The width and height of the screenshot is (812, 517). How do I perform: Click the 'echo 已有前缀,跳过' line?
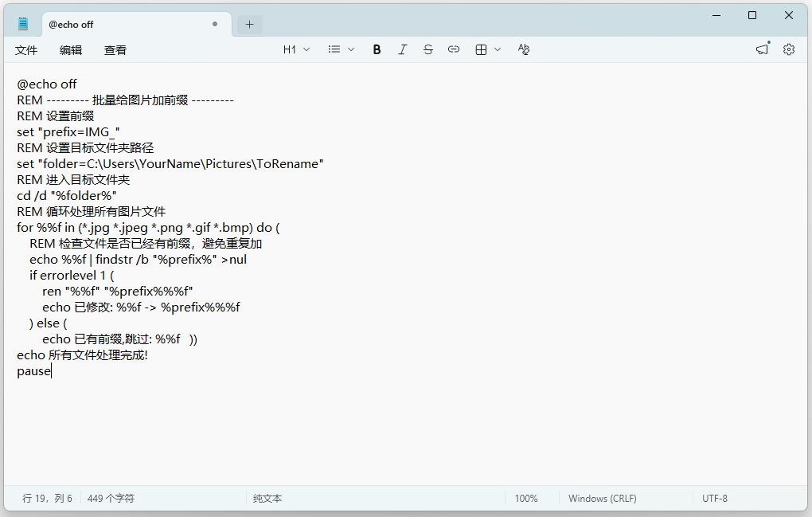click(x=119, y=339)
